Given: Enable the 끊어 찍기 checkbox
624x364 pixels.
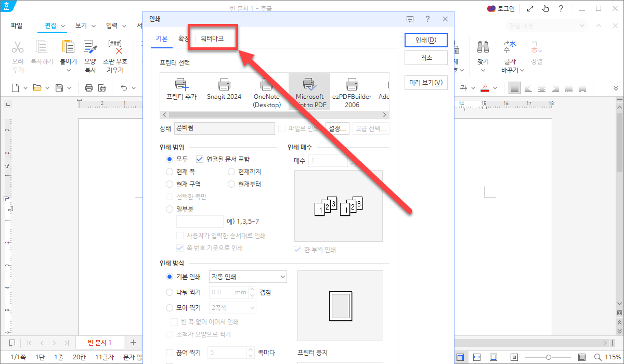Looking at the screenshot, I should click(x=170, y=353).
